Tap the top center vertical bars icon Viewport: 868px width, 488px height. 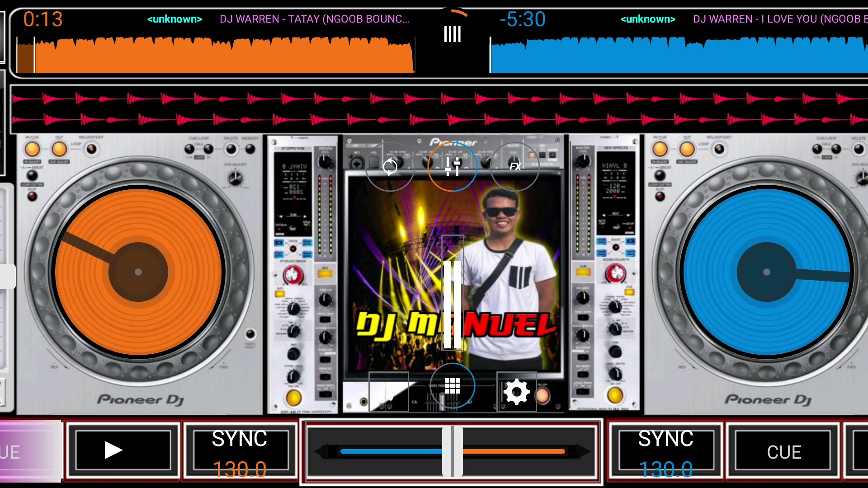(452, 33)
